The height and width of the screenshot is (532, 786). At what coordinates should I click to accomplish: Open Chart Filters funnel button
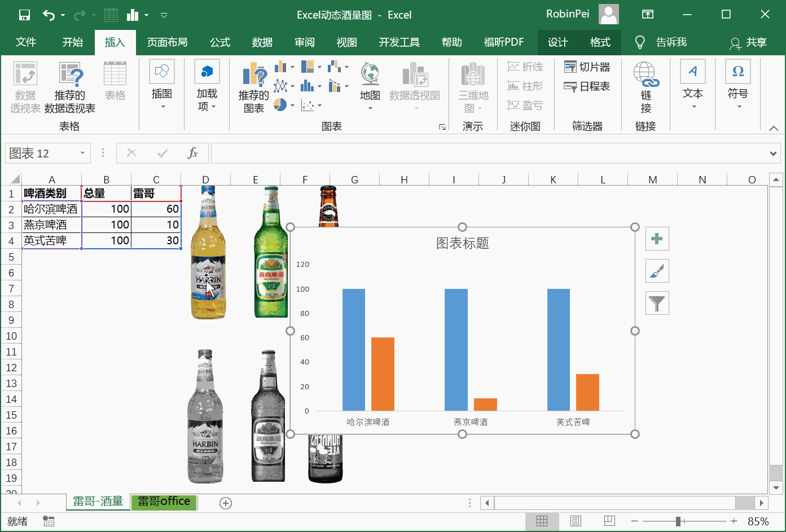pyautogui.click(x=657, y=304)
